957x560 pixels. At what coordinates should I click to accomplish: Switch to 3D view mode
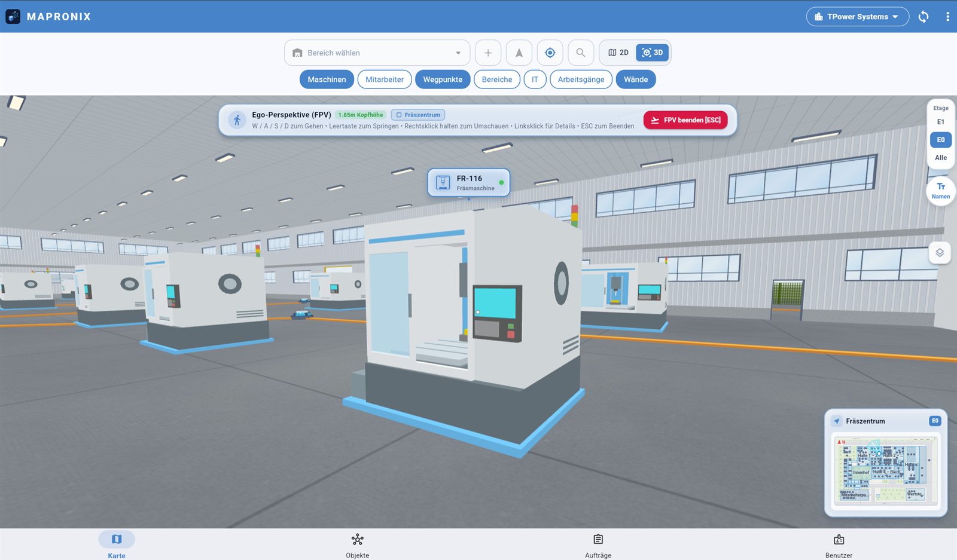pos(652,53)
